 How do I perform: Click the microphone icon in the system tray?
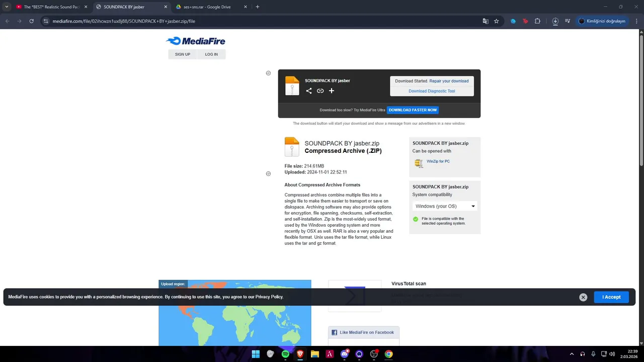(x=593, y=354)
